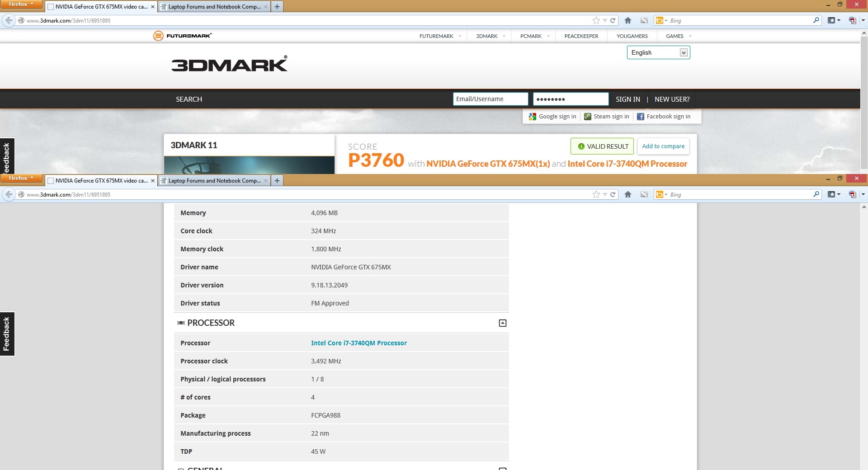Click the upper window's address bar URL
The height and width of the screenshot is (470, 868).
coord(68,21)
